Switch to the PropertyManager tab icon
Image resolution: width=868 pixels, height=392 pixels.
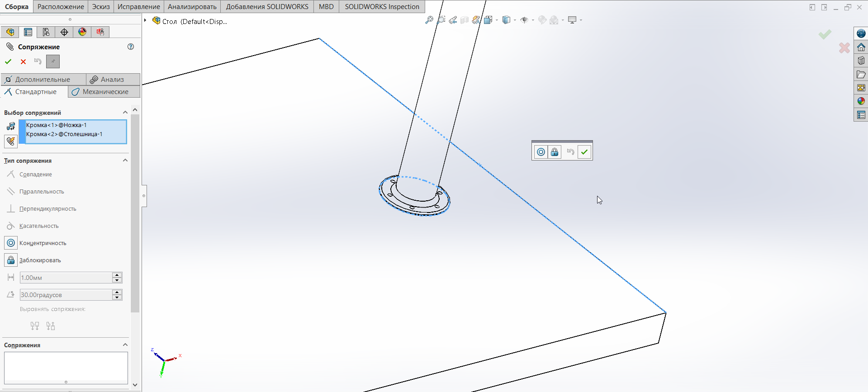click(28, 32)
